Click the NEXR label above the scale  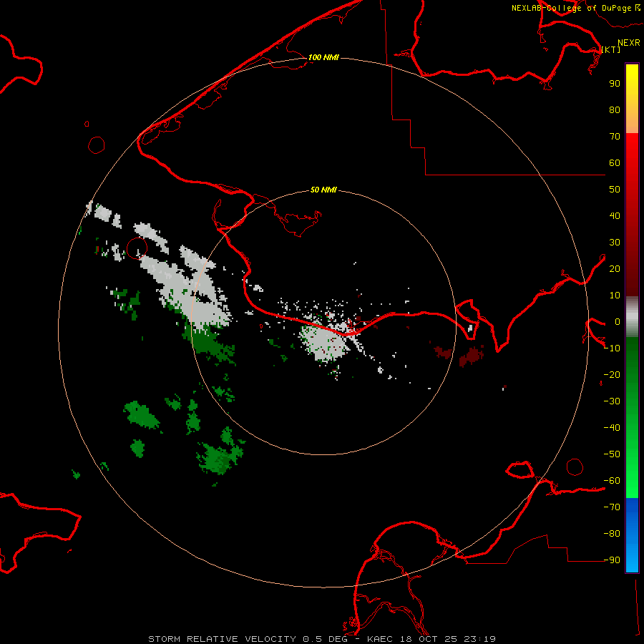click(x=628, y=43)
